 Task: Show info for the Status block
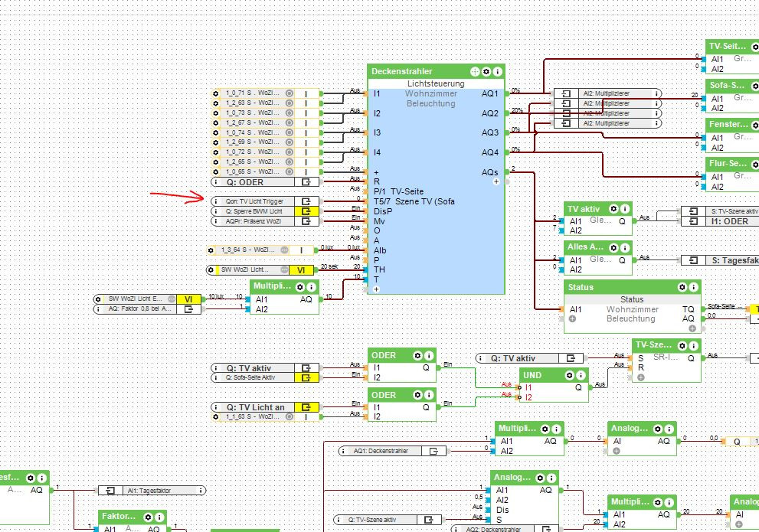(x=692, y=287)
